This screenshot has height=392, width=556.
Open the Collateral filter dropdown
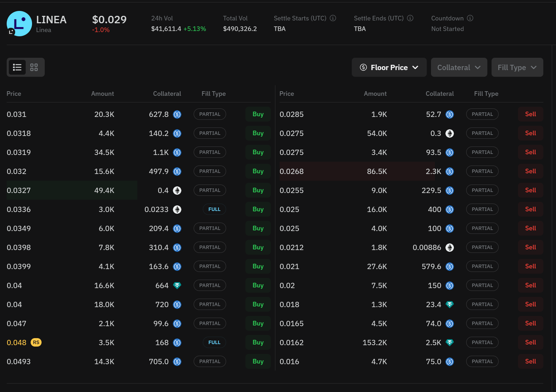pyautogui.click(x=459, y=67)
